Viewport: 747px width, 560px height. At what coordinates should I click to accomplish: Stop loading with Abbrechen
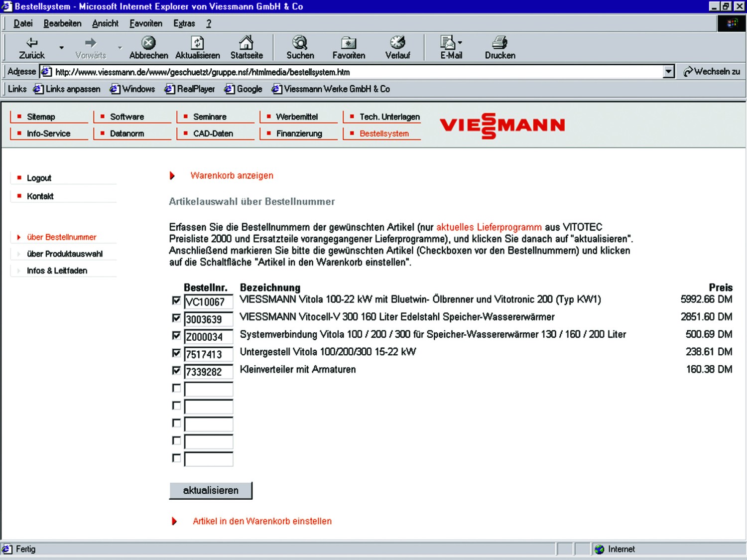coord(148,48)
